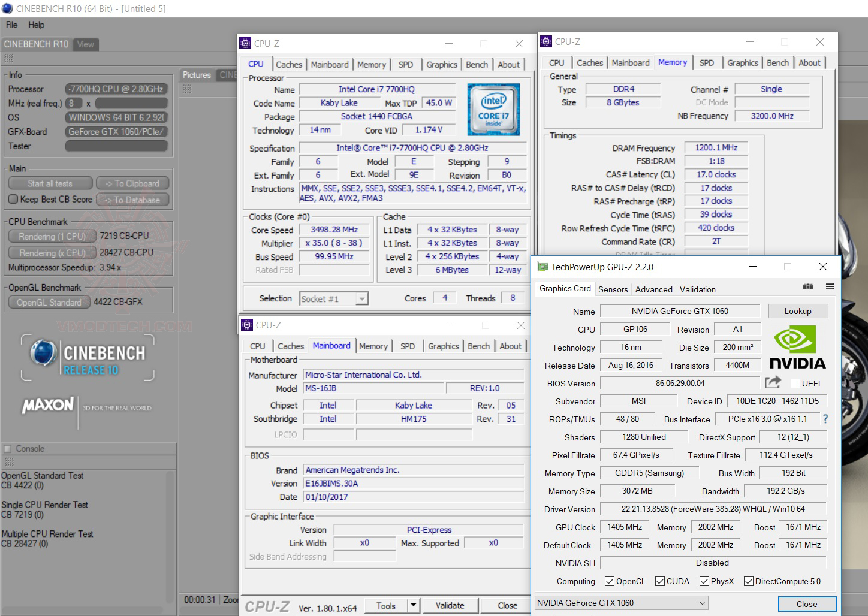This screenshot has height=616, width=868.
Task: Click the Bus Interface question mark icon
Action: (825, 419)
